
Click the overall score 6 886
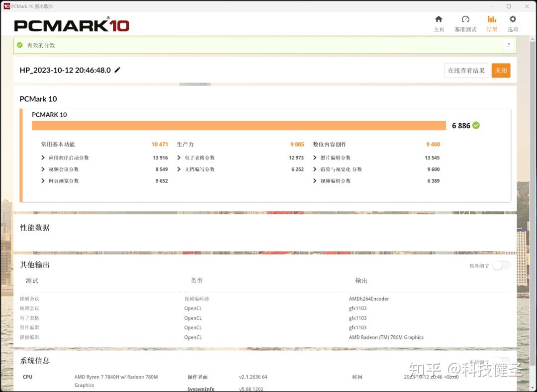(461, 126)
